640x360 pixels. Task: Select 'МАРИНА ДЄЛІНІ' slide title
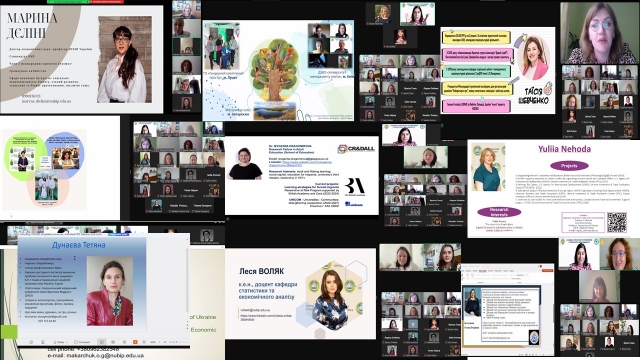coord(32,25)
